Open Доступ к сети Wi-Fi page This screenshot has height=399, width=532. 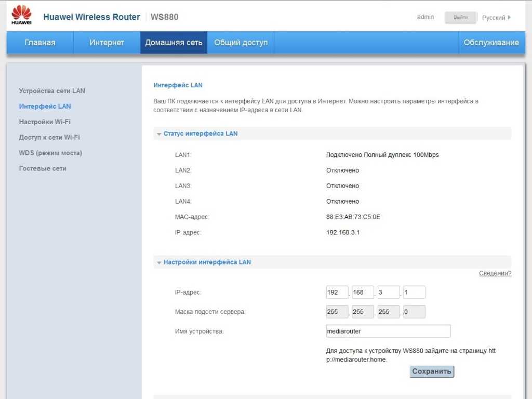(49, 137)
